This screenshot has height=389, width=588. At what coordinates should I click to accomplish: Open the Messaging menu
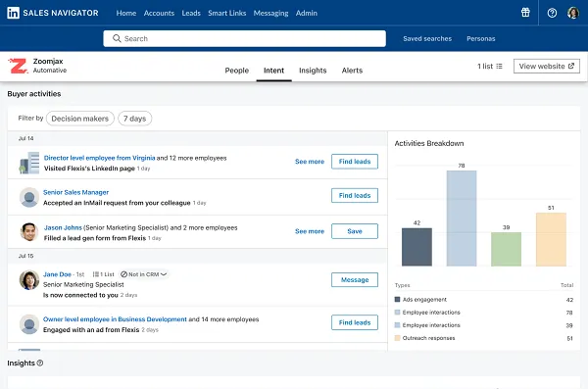click(x=270, y=13)
